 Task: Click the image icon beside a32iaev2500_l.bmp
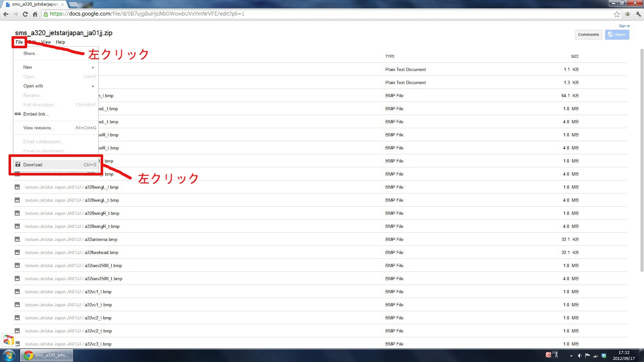17,265
